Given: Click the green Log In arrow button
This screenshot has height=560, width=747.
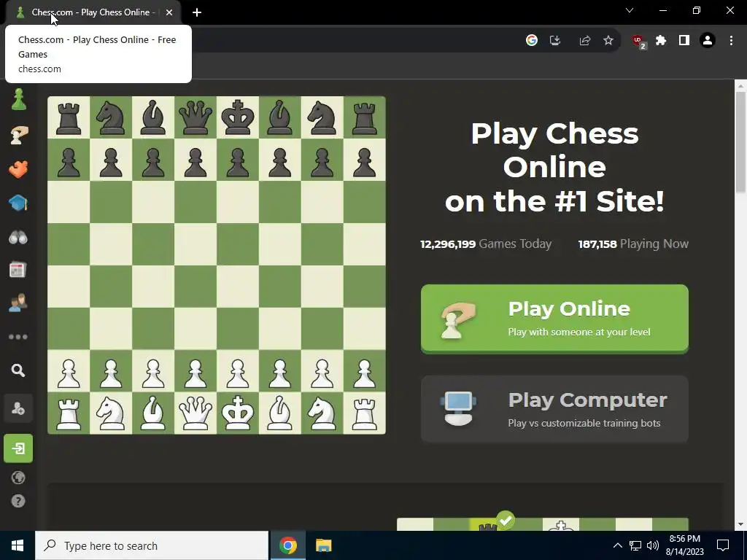Looking at the screenshot, I should (x=18, y=448).
